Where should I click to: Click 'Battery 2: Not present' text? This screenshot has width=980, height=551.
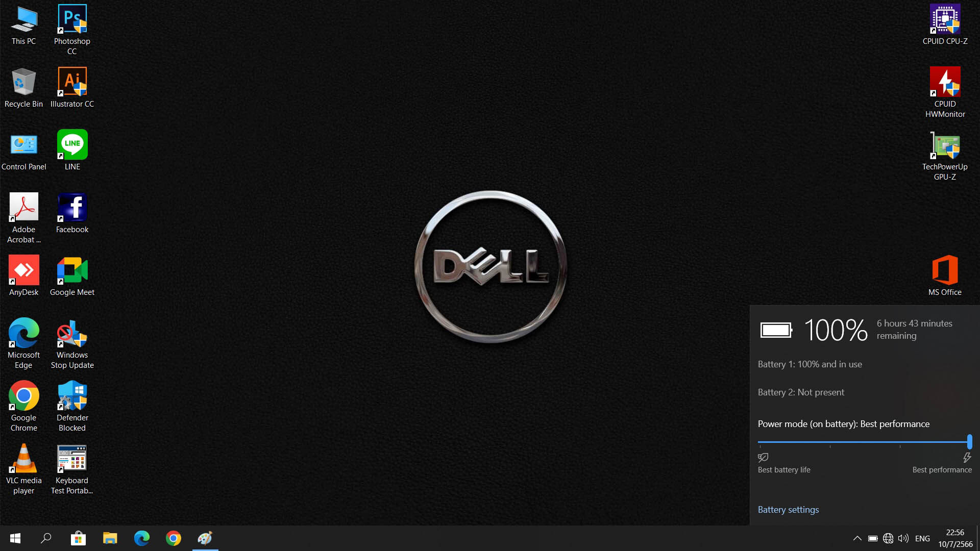[x=801, y=392]
